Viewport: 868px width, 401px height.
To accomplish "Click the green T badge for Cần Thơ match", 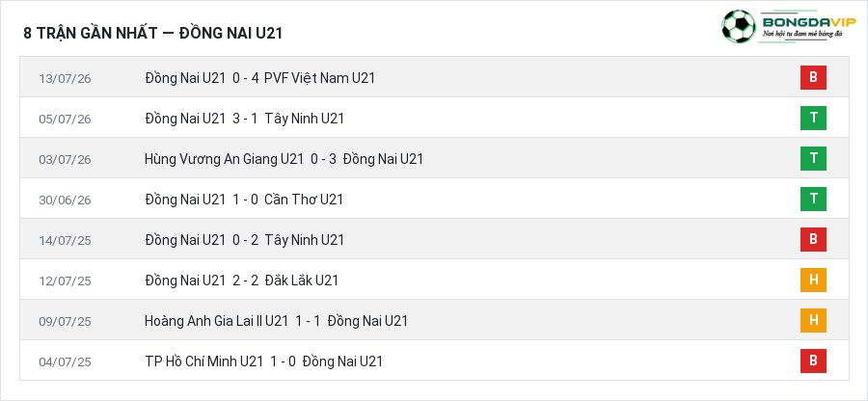I will pyautogui.click(x=813, y=200).
